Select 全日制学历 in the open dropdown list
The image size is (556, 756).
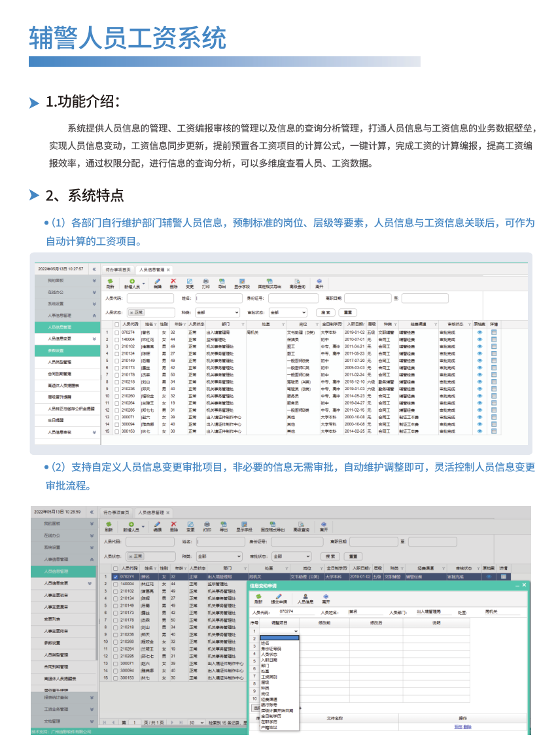[270, 715]
